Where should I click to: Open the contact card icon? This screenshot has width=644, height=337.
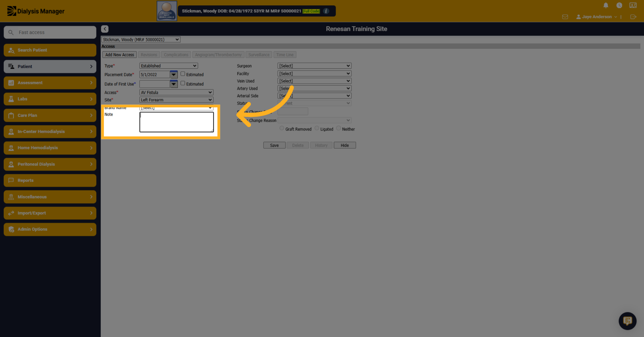point(633,5)
